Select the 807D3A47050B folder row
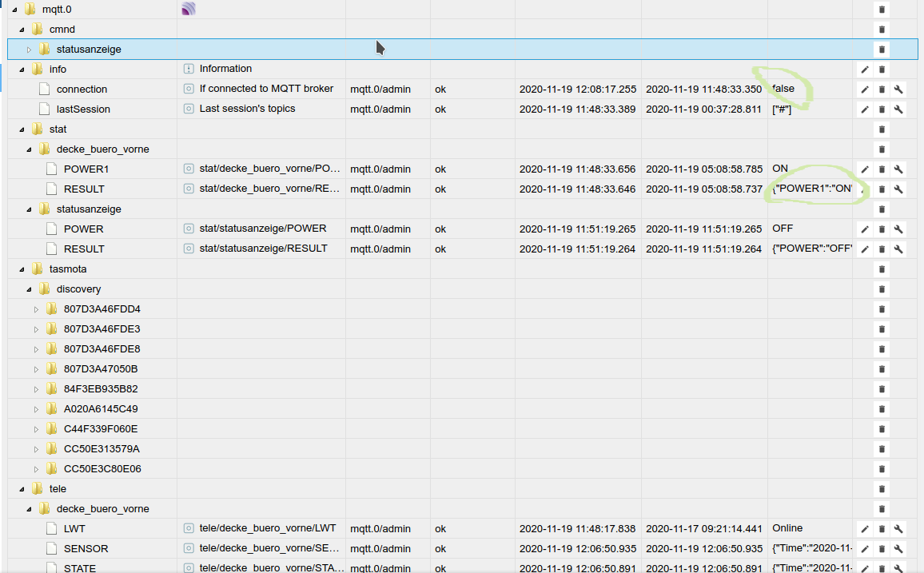 pos(101,369)
